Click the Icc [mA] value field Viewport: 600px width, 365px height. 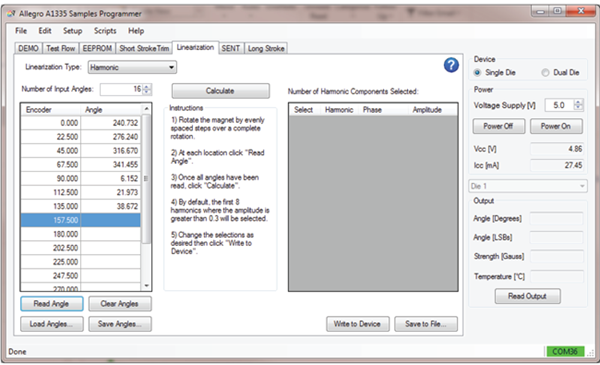[x=556, y=165]
